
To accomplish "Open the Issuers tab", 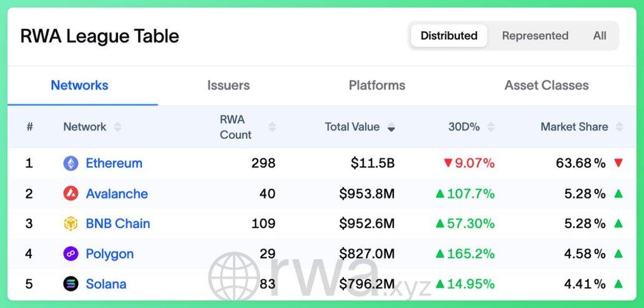I will tap(228, 86).
